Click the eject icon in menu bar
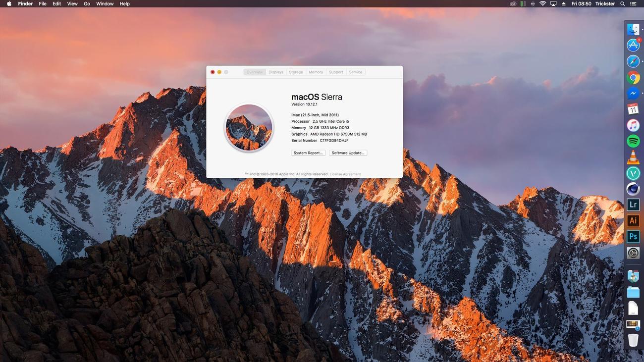This screenshot has width=644, height=362. pos(563,3)
